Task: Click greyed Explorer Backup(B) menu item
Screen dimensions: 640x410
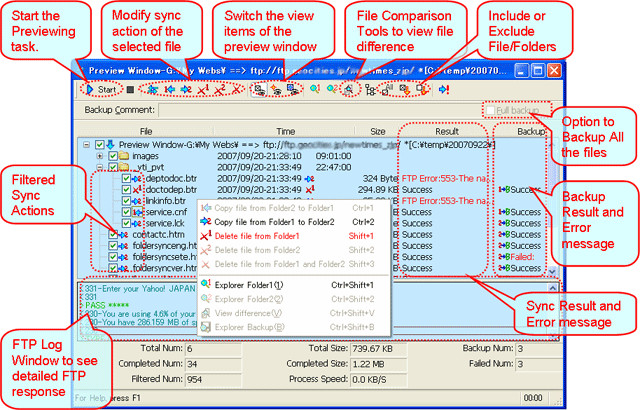Action: (x=293, y=327)
